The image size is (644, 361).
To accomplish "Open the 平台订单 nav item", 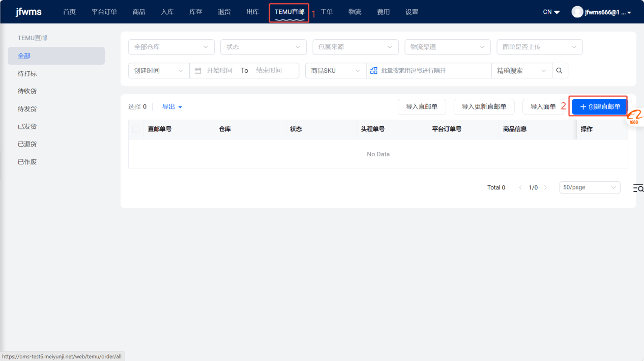I will tap(104, 12).
